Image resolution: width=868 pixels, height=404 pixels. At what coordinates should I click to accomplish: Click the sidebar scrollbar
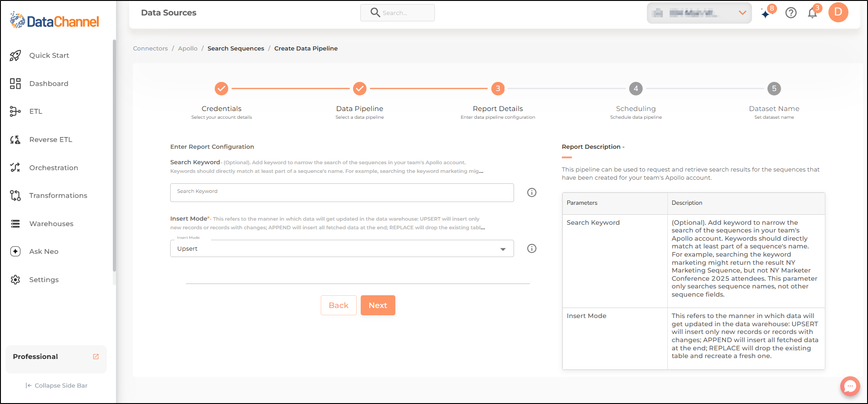tap(114, 155)
